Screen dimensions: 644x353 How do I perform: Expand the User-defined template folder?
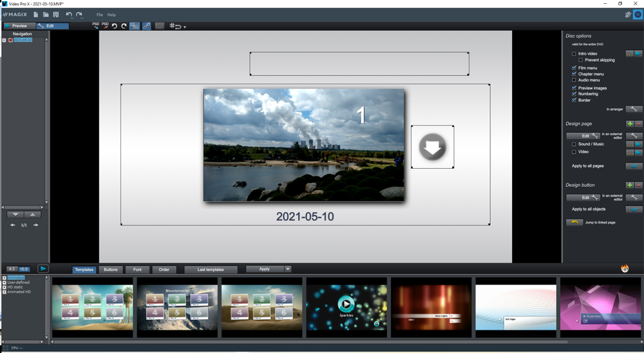pos(5,282)
